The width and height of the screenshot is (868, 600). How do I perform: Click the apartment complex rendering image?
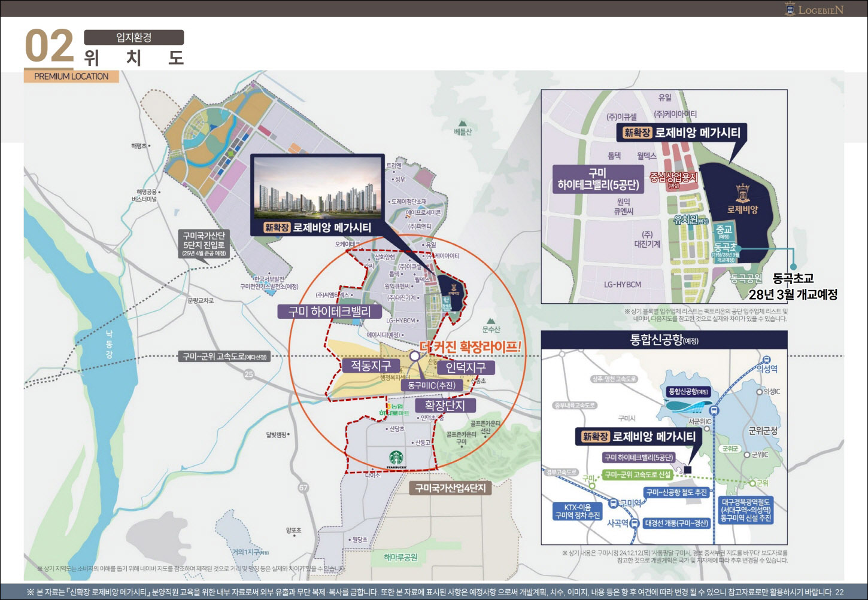click(317, 188)
